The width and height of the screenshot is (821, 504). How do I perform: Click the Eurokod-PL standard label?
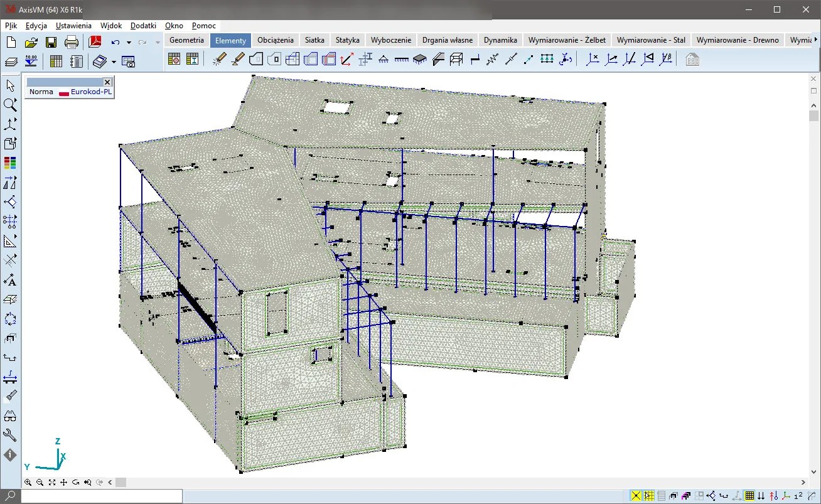[90, 92]
